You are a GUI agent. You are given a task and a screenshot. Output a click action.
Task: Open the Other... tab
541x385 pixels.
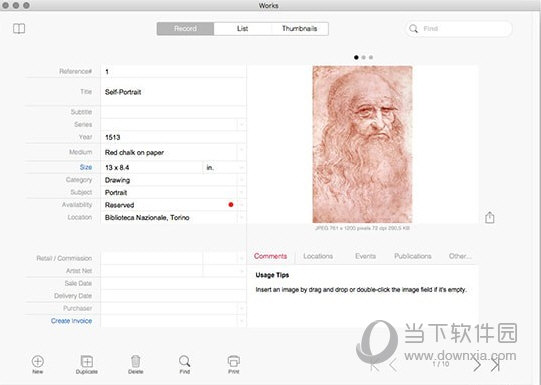click(x=460, y=256)
